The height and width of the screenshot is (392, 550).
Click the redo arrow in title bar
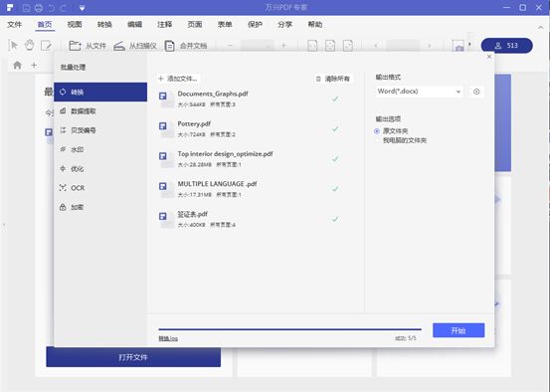tap(63, 8)
